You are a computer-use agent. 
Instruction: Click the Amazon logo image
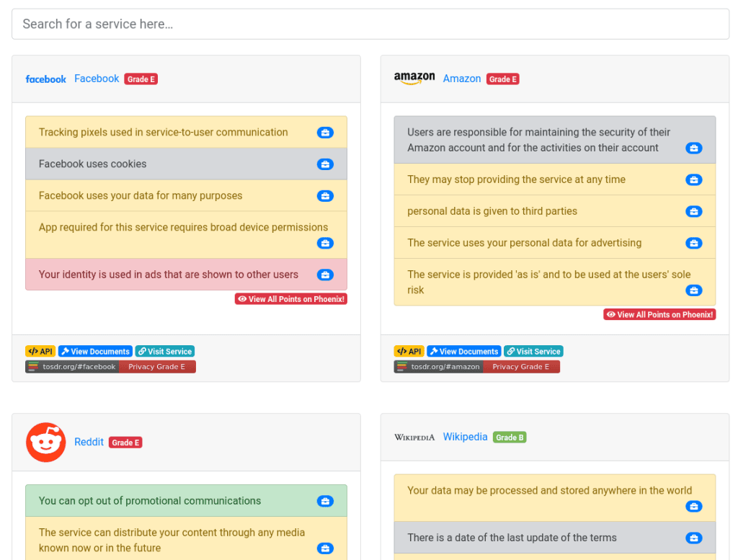pyautogui.click(x=414, y=78)
